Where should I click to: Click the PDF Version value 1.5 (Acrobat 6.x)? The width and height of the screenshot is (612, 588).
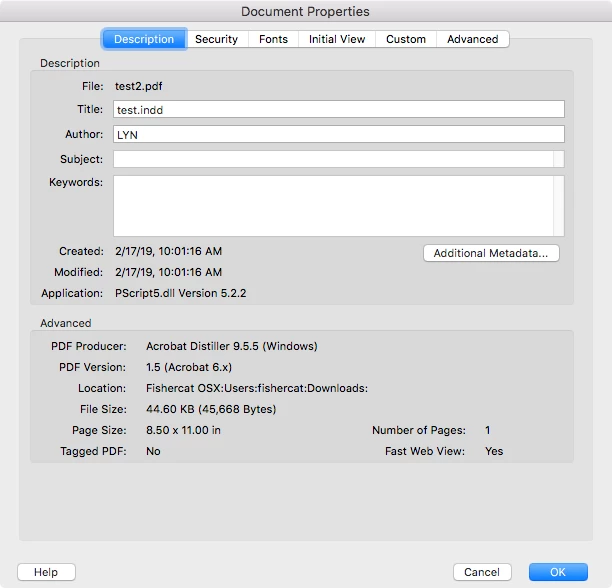tap(189, 368)
